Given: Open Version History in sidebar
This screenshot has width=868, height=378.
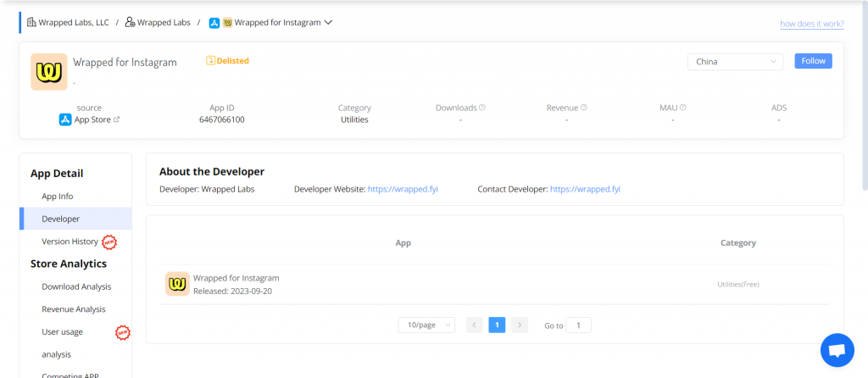Looking at the screenshot, I should click(70, 242).
